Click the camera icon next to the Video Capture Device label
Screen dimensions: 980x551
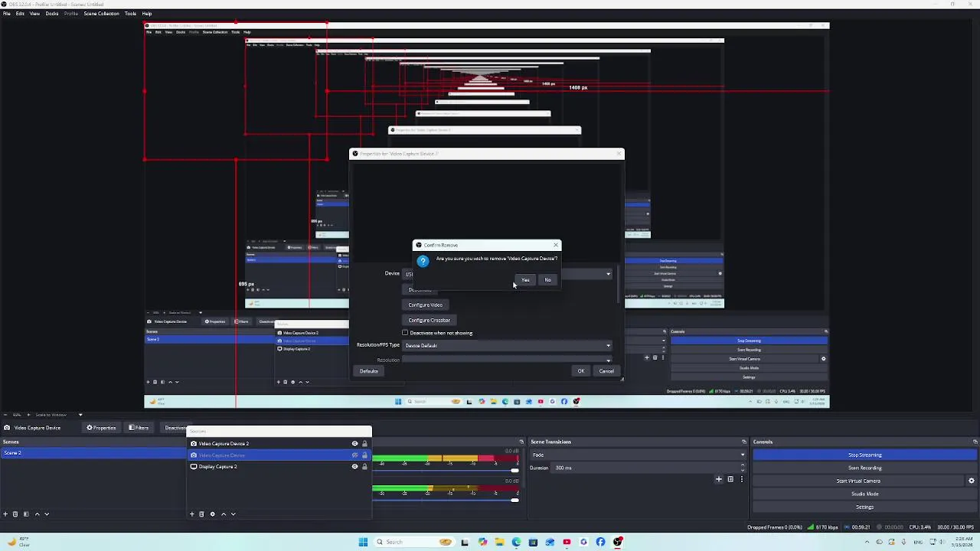(7, 428)
